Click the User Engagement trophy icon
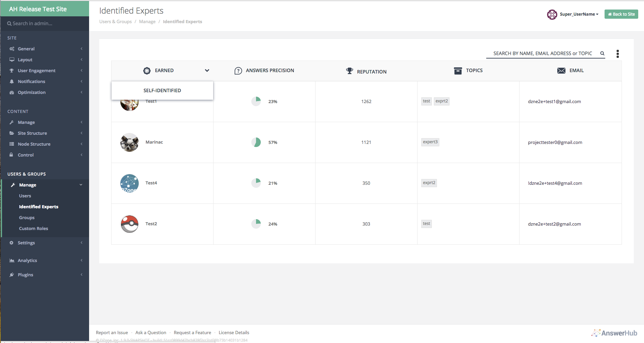644x343 pixels. (x=12, y=70)
